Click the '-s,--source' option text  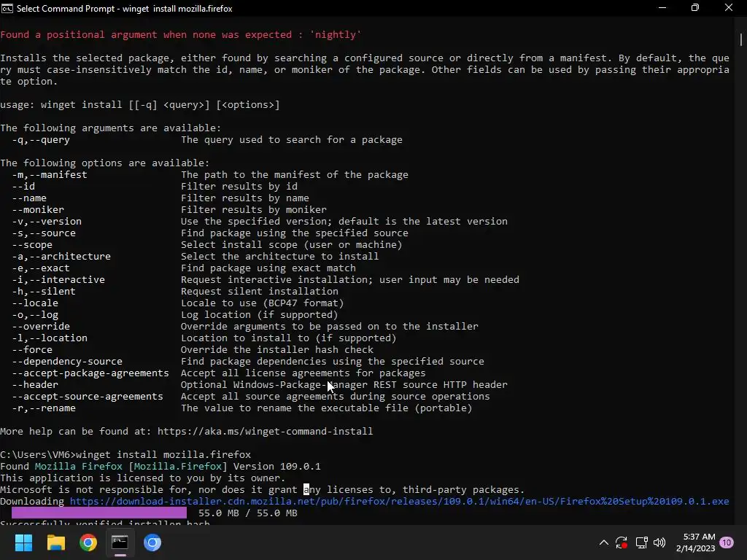(44, 233)
